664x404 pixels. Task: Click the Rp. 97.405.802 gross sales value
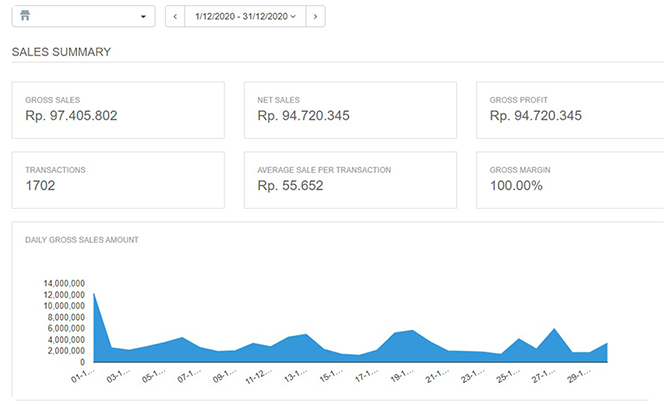(x=72, y=116)
